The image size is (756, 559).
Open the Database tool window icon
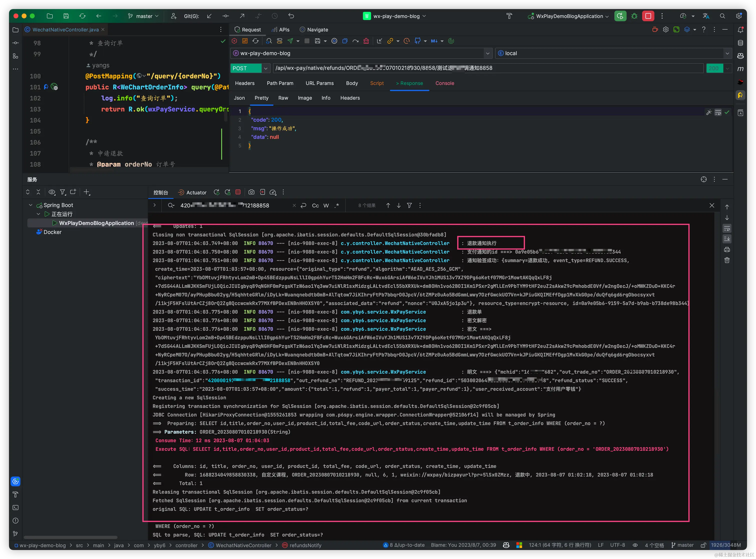point(740,43)
